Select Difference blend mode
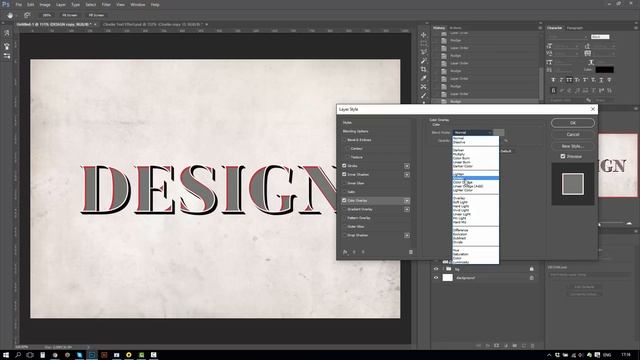This screenshot has width=640, height=360. coord(476,230)
